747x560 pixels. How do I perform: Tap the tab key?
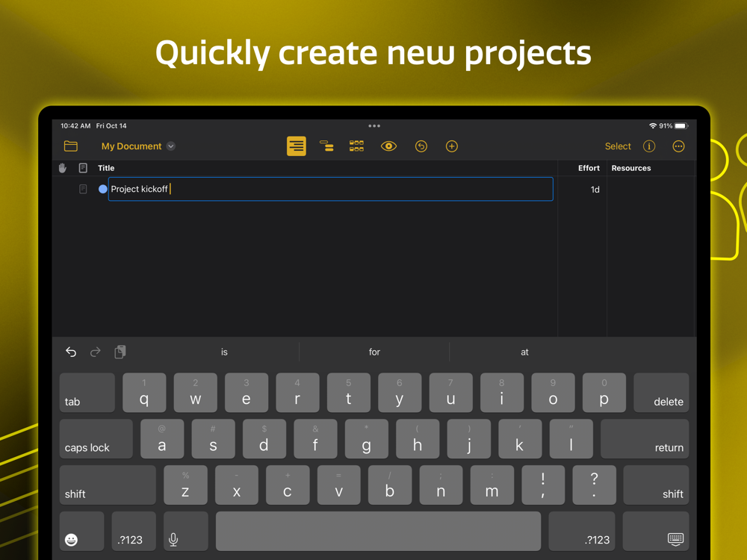87,393
